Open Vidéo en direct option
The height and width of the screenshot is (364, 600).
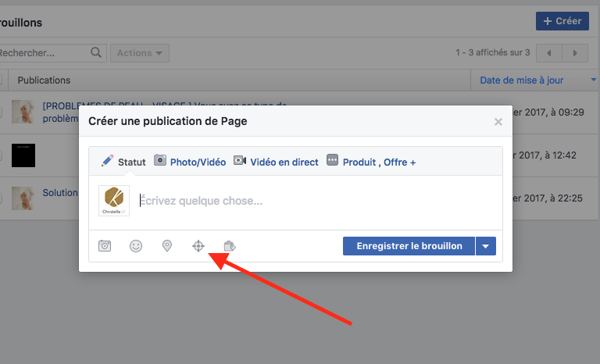276,162
